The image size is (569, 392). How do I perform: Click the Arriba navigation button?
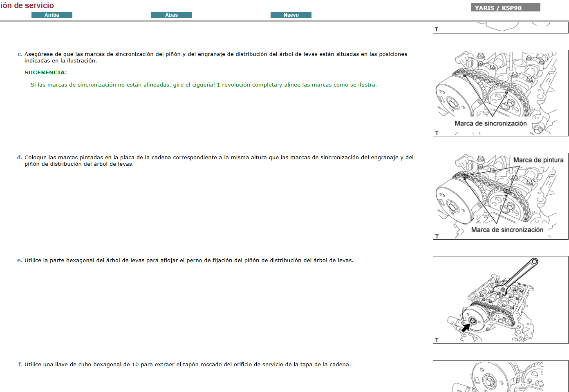coord(52,15)
